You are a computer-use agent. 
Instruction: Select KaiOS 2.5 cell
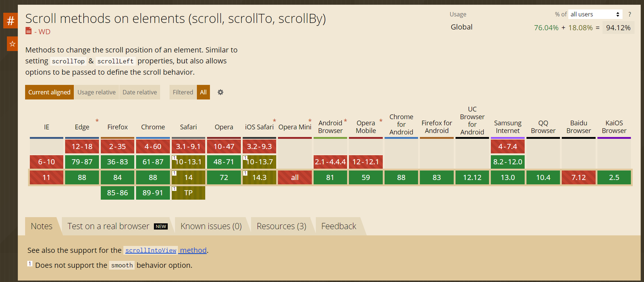[614, 177]
